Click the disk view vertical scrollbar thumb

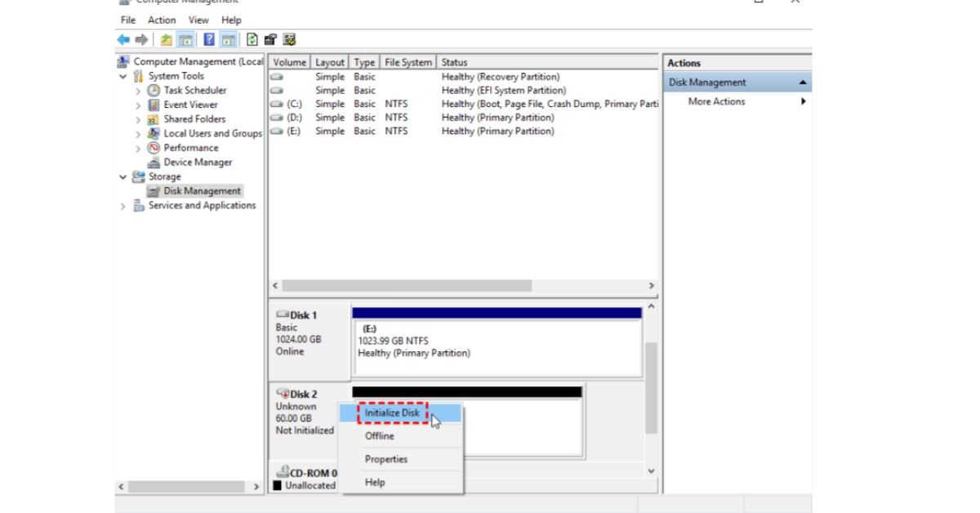click(x=651, y=388)
